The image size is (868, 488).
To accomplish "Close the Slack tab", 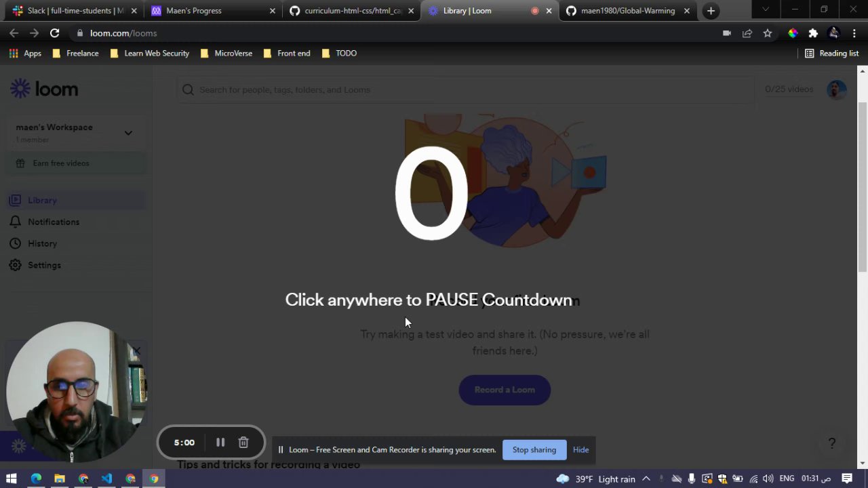I will (x=134, y=11).
